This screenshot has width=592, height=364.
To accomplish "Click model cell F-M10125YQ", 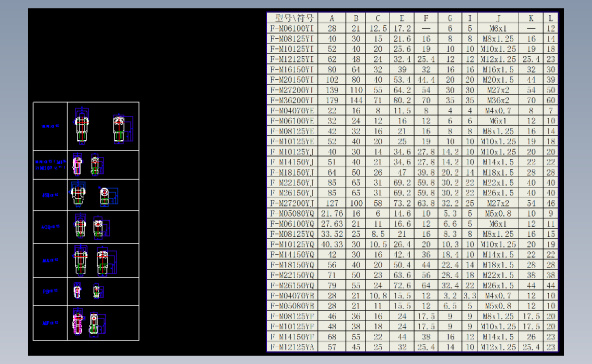I will point(293,244).
